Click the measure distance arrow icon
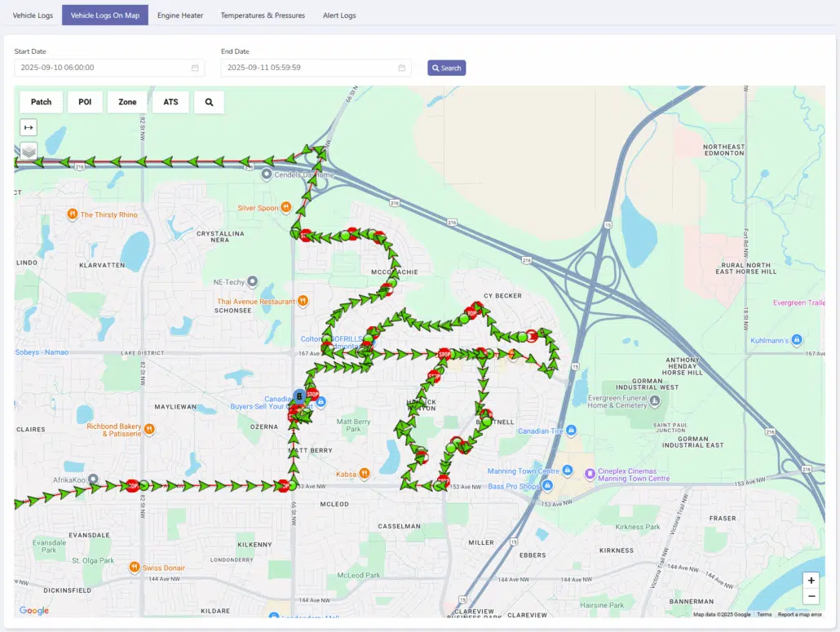This screenshot has width=840, height=632. 29,127
